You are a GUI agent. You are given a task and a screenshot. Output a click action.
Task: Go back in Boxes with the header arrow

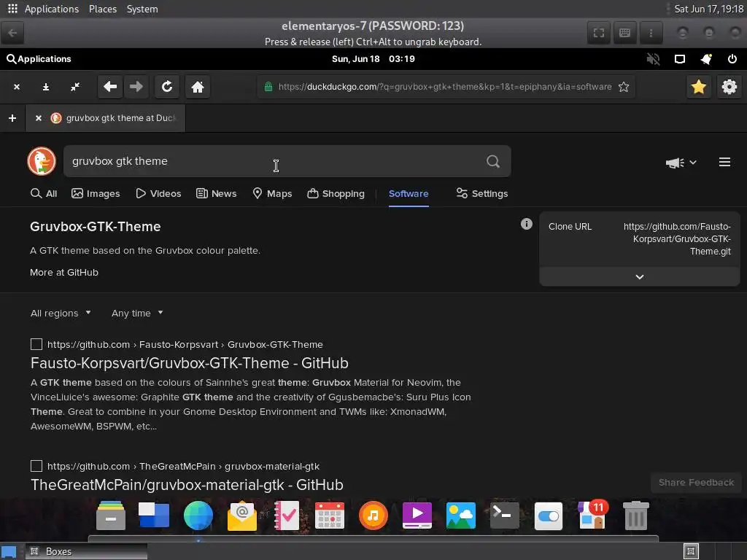13,33
